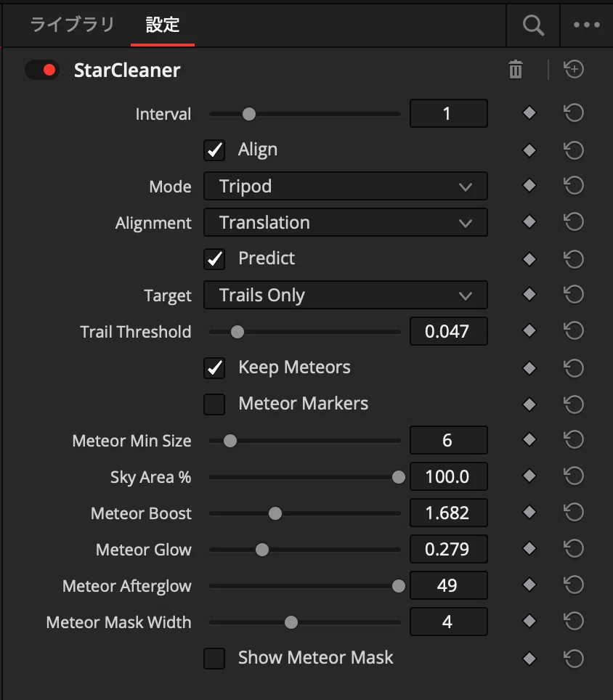Reset the Meteor Glow parameter
The width and height of the screenshot is (613, 700).
tap(574, 548)
